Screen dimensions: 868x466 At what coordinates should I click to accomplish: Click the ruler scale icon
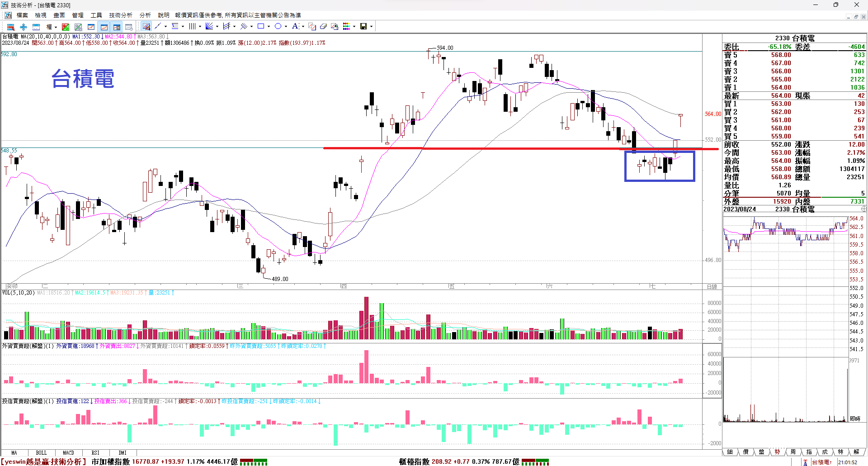tap(36, 27)
